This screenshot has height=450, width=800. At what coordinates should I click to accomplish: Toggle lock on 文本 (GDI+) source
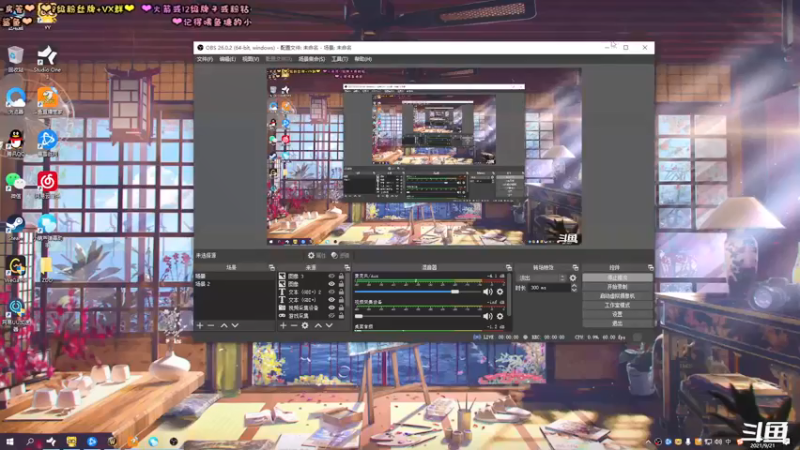[x=341, y=300]
